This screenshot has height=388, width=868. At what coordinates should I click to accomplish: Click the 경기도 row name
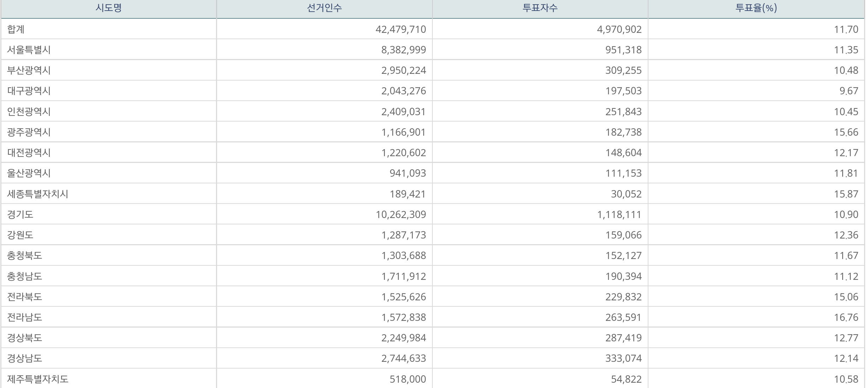pos(20,214)
